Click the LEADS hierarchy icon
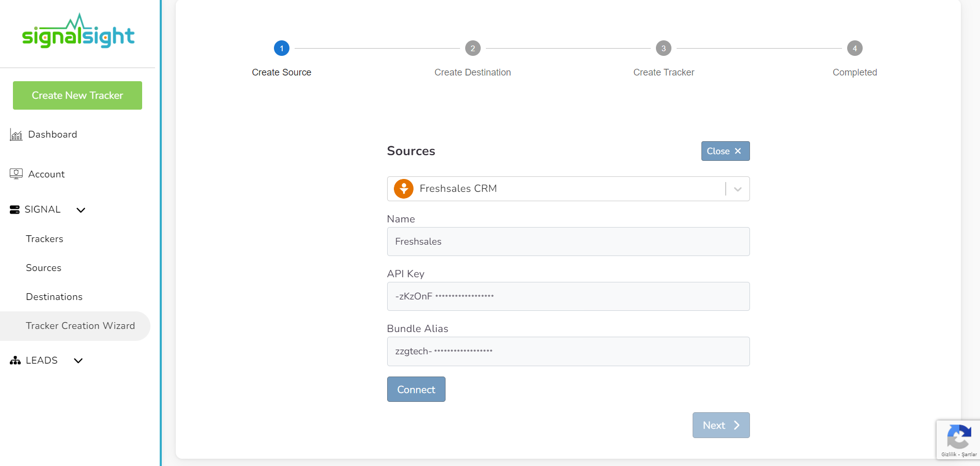The width and height of the screenshot is (980, 466). pos(15,360)
